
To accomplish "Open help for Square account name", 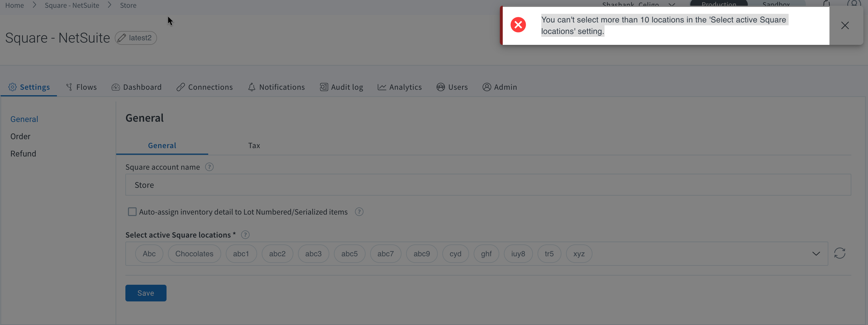I will (209, 167).
